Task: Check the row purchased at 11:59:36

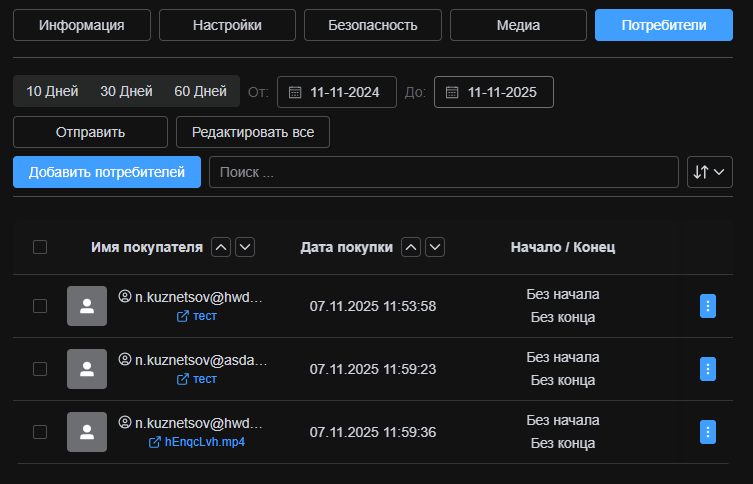Action: (x=40, y=432)
